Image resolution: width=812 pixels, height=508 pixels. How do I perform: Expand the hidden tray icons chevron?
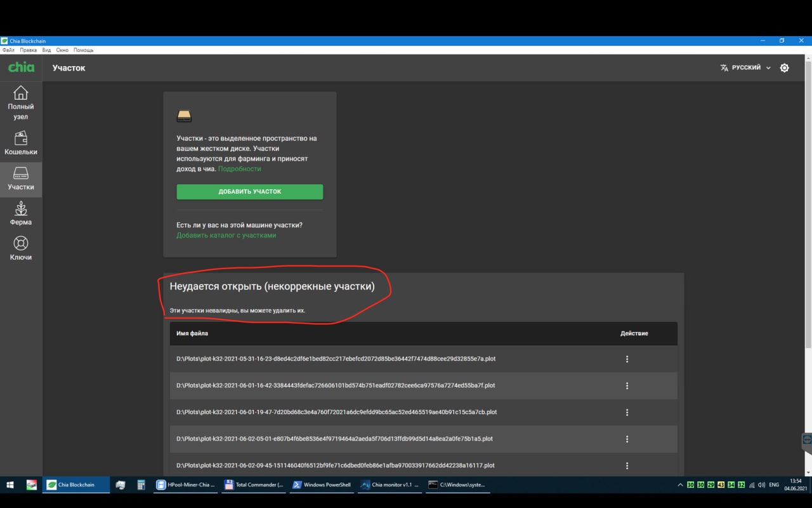pyautogui.click(x=680, y=485)
